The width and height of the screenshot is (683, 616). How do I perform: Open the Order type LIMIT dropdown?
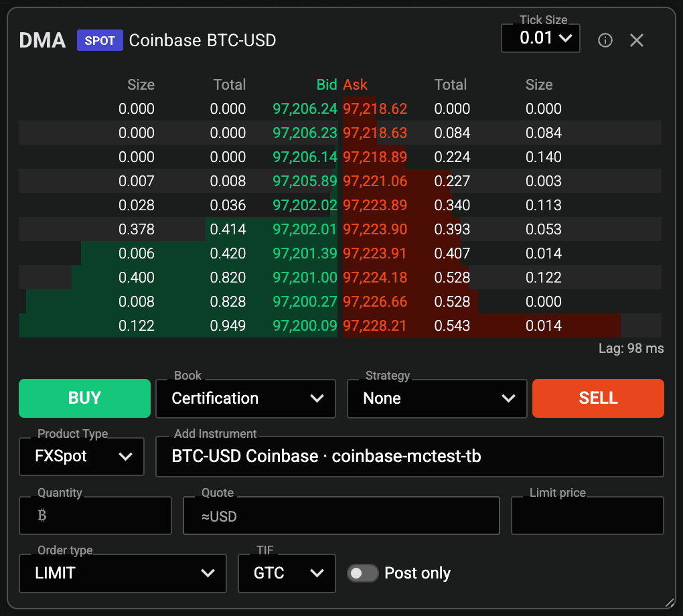tap(123, 573)
